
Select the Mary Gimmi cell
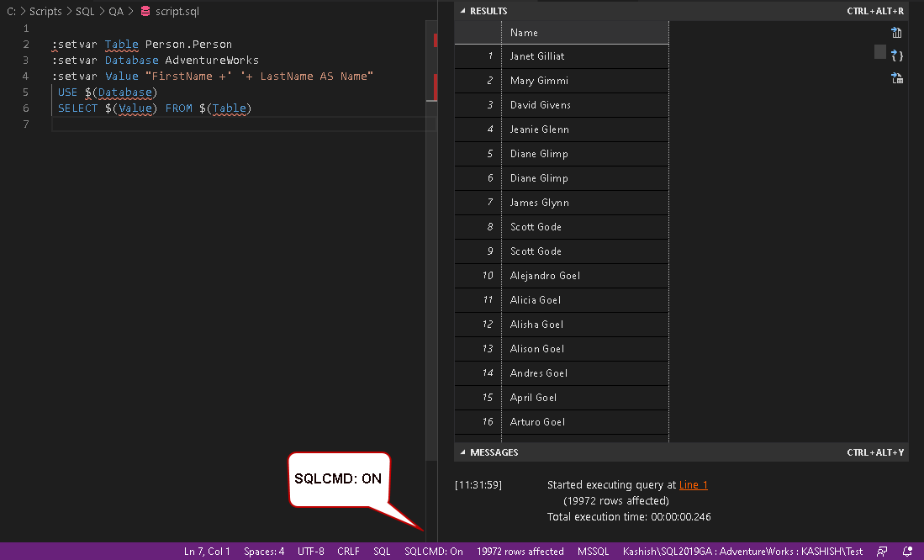(x=585, y=81)
